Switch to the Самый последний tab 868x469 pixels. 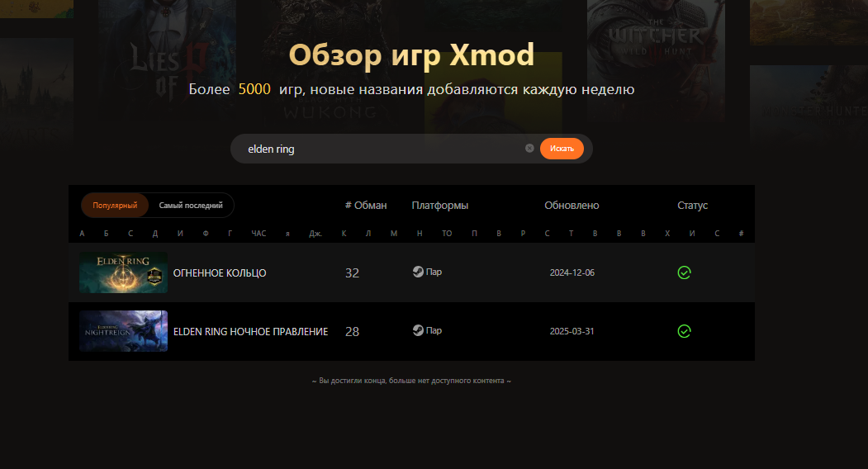191,206
